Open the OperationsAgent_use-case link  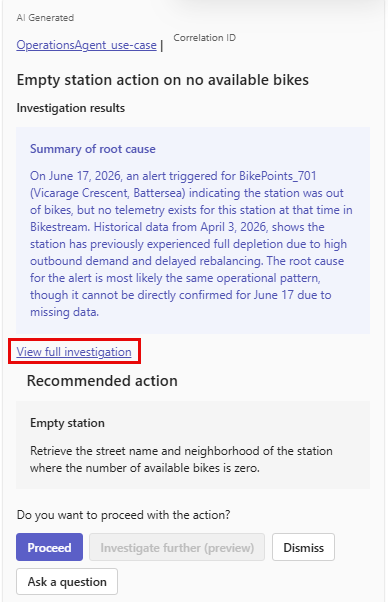(86, 45)
